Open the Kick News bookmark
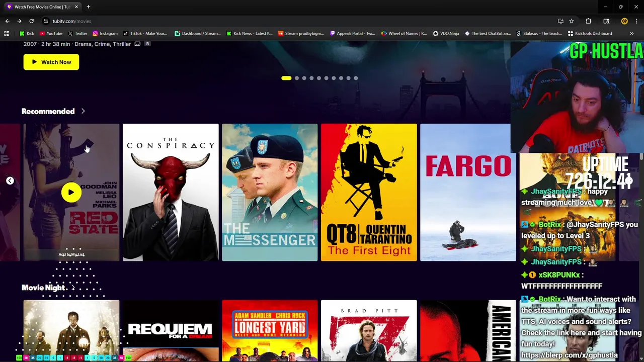This screenshot has height=362, width=644. 250,34
